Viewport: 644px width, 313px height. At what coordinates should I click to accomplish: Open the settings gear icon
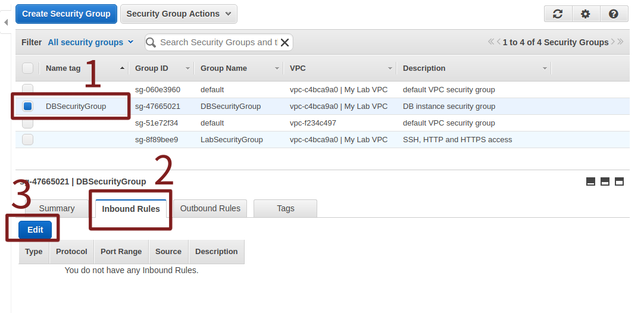point(586,14)
